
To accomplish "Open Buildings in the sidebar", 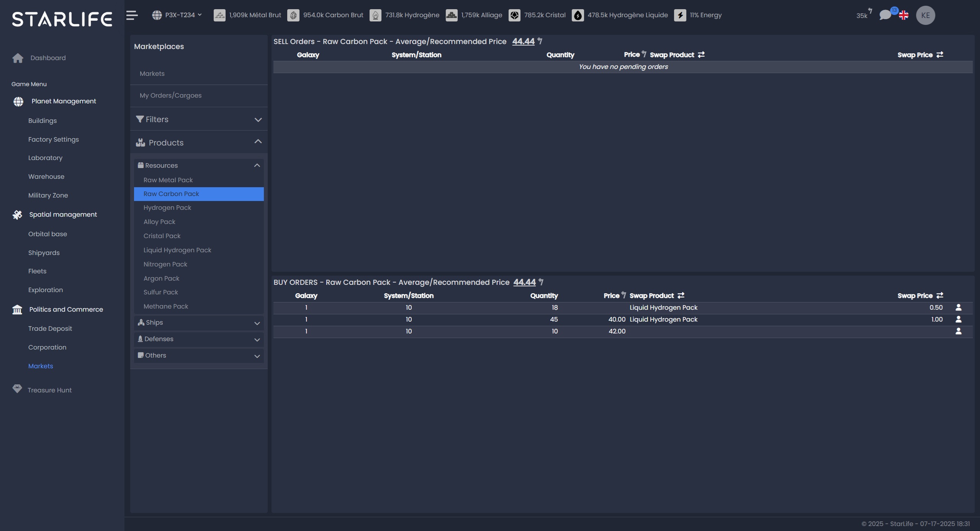I will click(43, 121).
